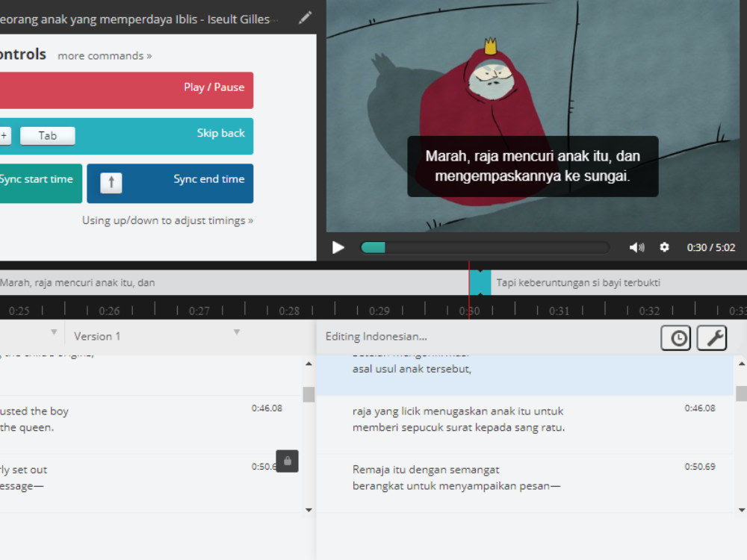Click the 0:30 / 5:02 time display
747x560 pixels.
click(x=711, y=248)
